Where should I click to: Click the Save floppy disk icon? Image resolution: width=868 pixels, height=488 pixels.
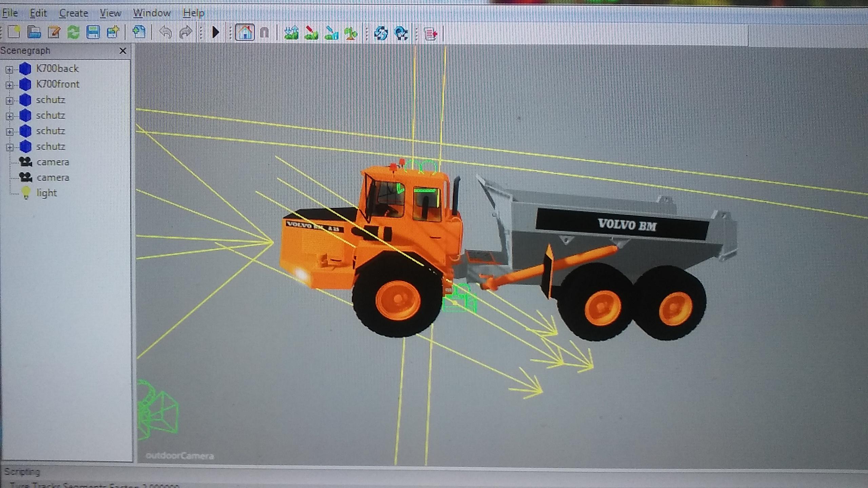(93, 33)
